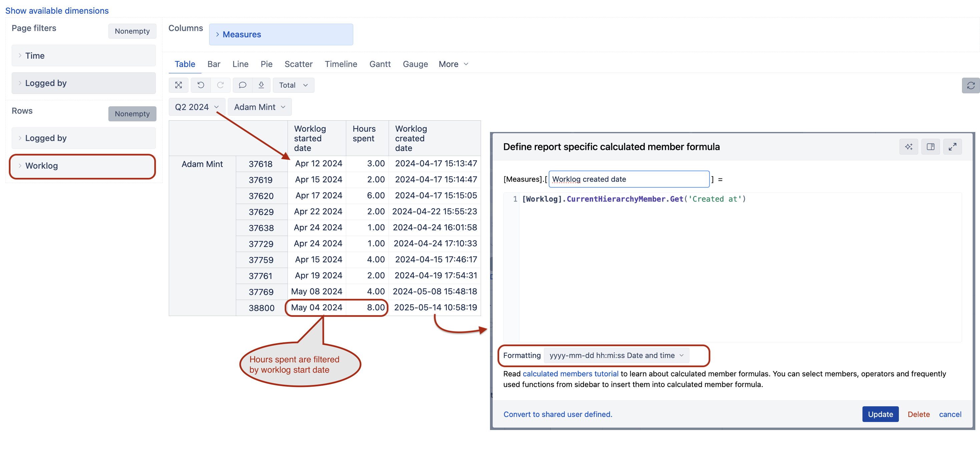Click the May 08 2024 started date cell

317,292
